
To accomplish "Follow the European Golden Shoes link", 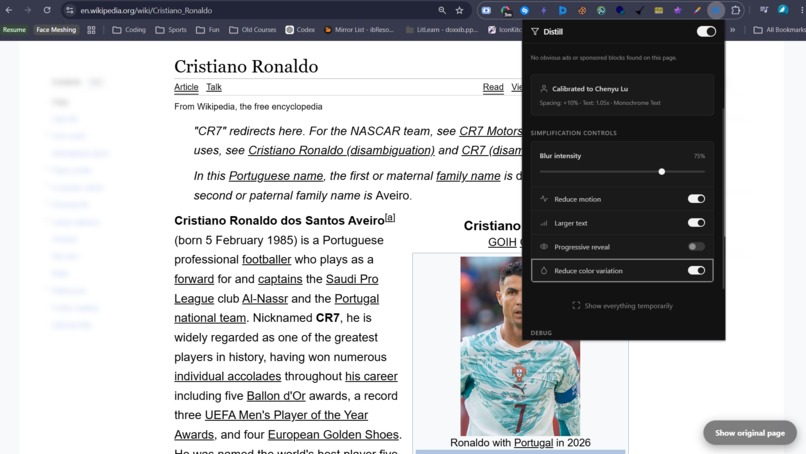I will 333,434.
